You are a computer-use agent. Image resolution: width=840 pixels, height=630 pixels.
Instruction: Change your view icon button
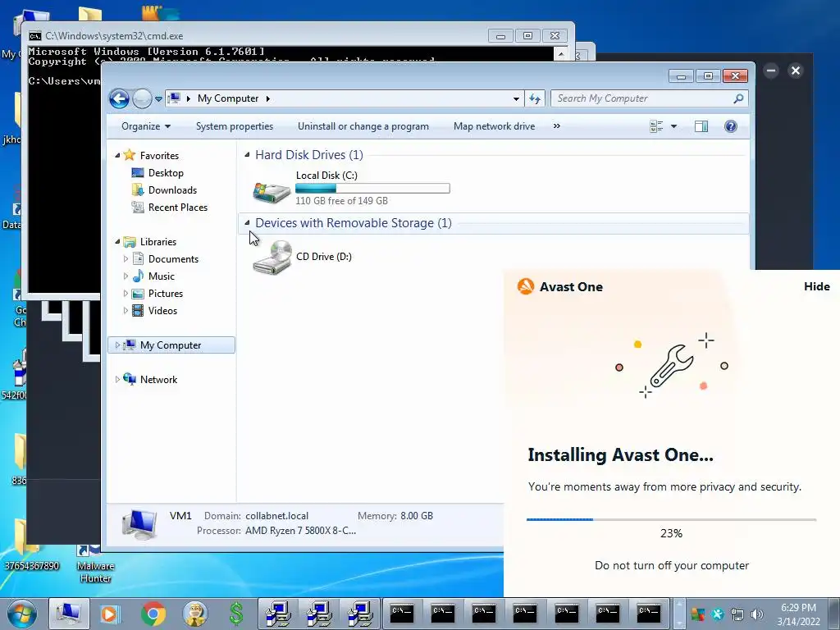(x=656, y=126)
